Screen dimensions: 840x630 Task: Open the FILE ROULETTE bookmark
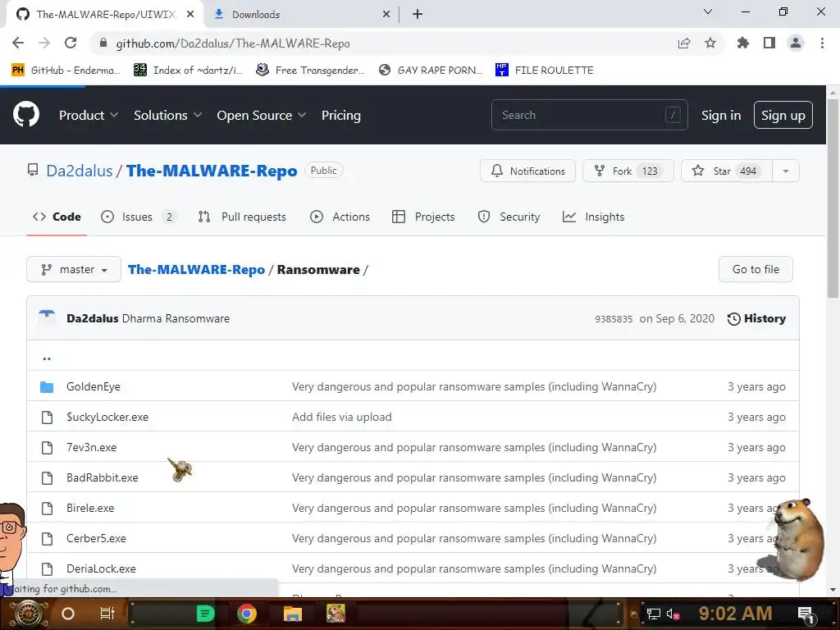click(x=545, y=71)
